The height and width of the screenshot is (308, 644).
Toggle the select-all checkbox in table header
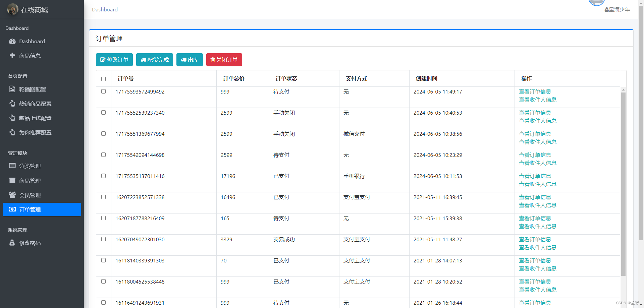103,79
